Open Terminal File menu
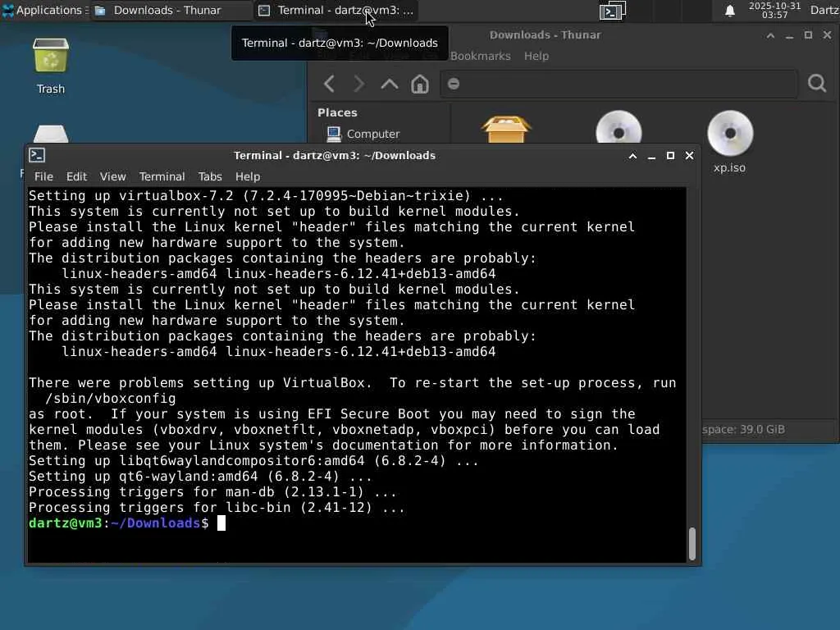This screenshot has width=840, height=630. (43, 176)
